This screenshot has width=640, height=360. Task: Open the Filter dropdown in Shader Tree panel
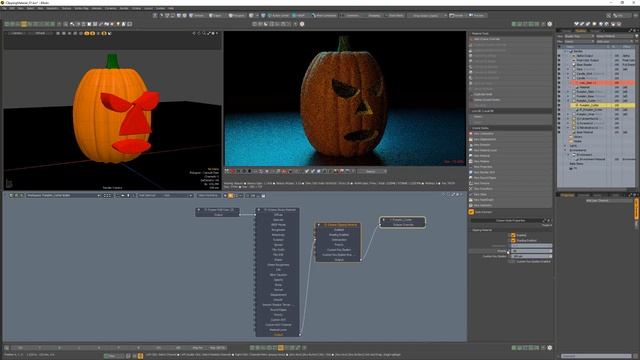tap(579, 41)
